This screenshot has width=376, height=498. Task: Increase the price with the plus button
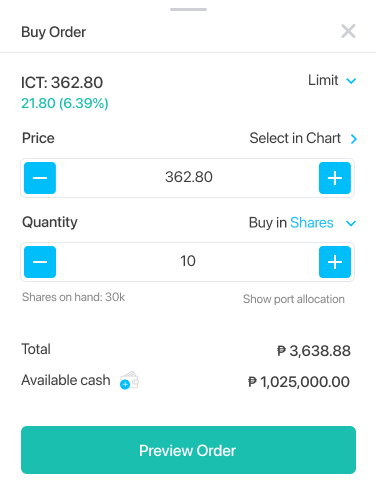point(335,178)
